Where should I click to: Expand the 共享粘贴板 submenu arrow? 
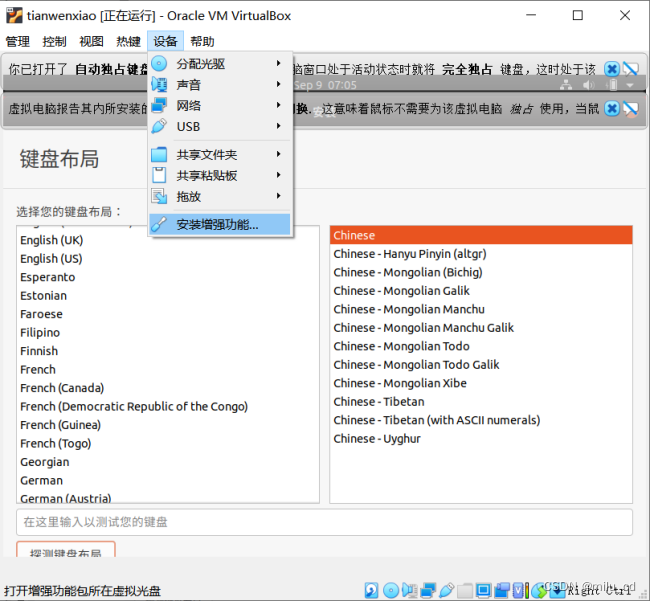pos(279,174)
